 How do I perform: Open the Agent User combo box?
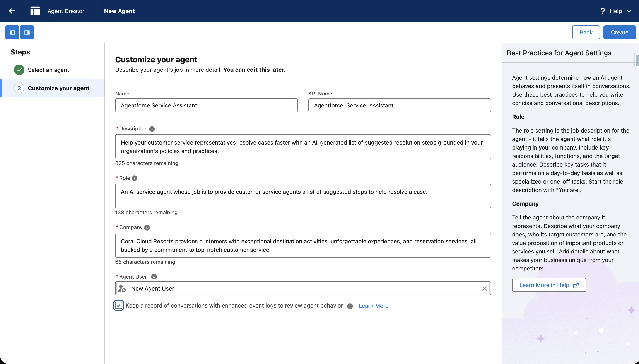(x=300, y=289)
